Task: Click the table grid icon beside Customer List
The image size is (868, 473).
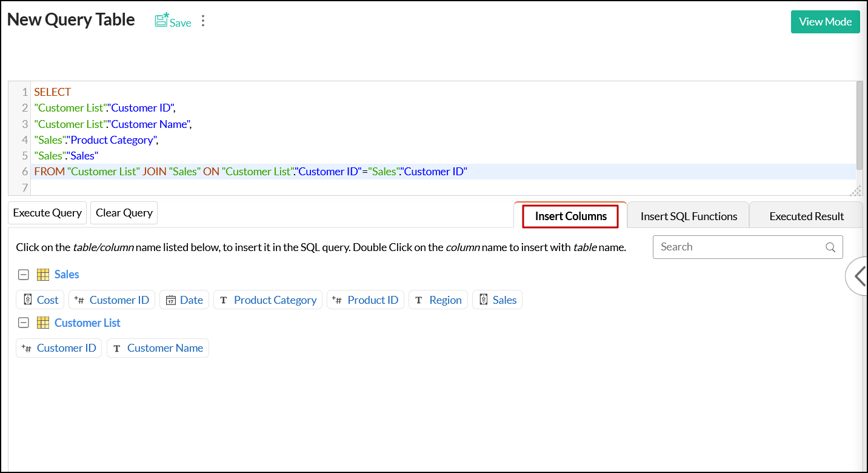Action: pos(42,323)
